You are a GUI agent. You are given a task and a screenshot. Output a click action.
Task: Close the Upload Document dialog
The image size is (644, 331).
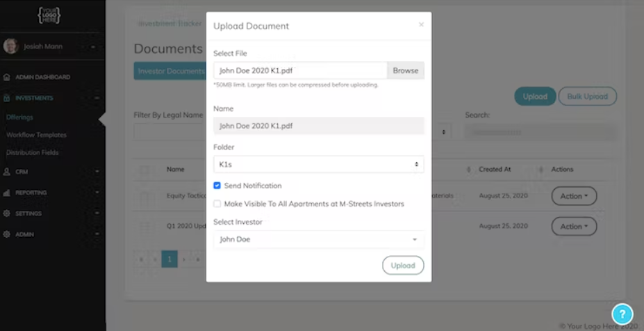[420, 25]
